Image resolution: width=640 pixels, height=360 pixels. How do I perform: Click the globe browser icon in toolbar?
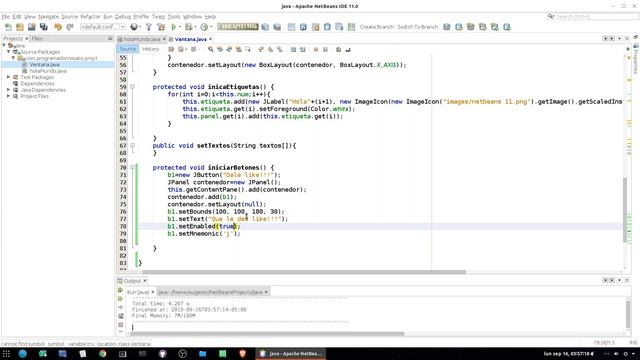134,27
